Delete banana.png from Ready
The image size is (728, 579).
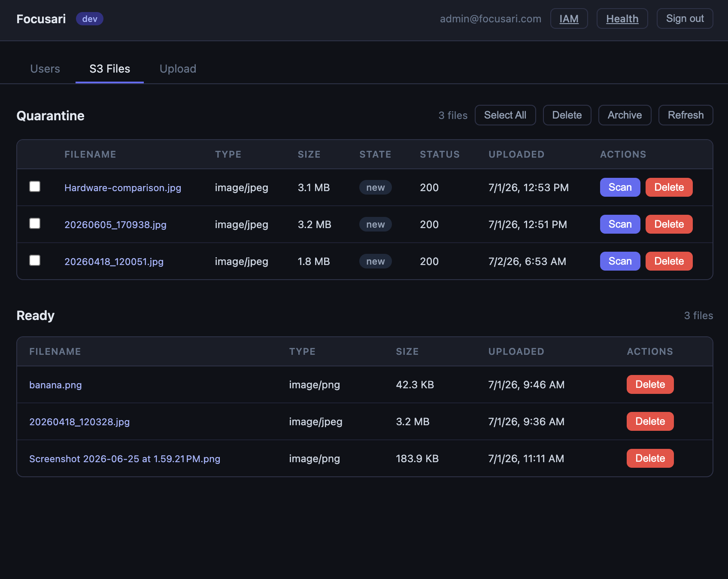click(x=650, y=384)
